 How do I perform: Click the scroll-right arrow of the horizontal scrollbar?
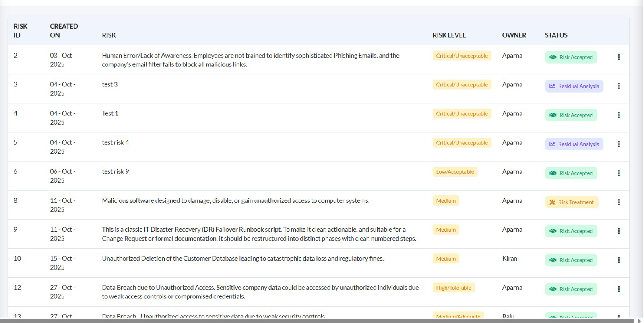point(639,321)
